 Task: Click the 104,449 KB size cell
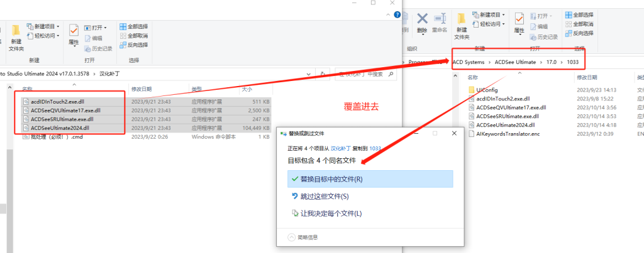256,128
